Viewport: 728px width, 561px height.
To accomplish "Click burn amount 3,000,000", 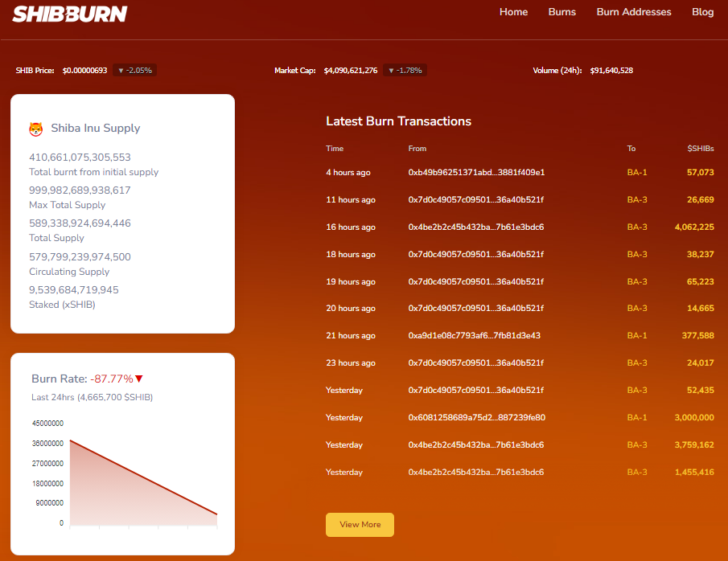I will tap(694, 418).
